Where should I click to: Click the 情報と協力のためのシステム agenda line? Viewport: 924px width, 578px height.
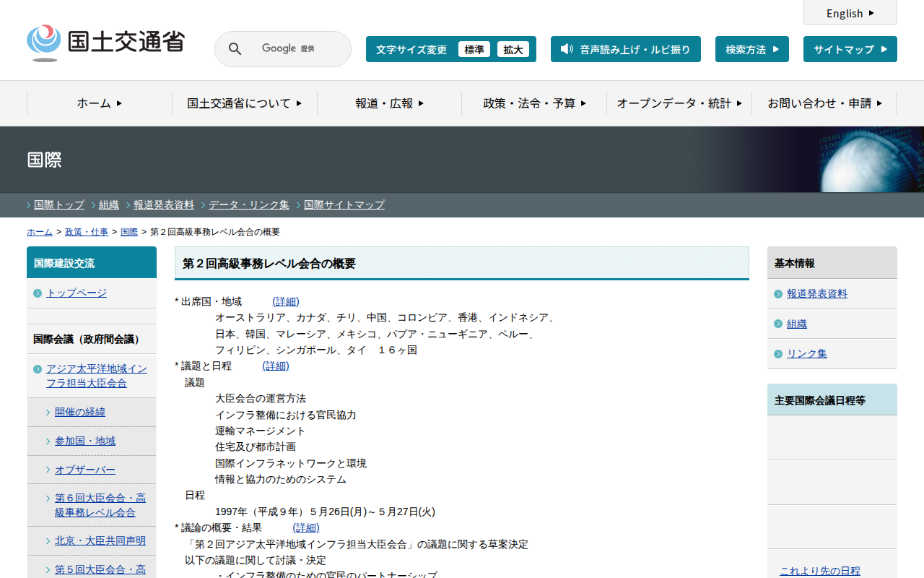(x=281, y=479)
